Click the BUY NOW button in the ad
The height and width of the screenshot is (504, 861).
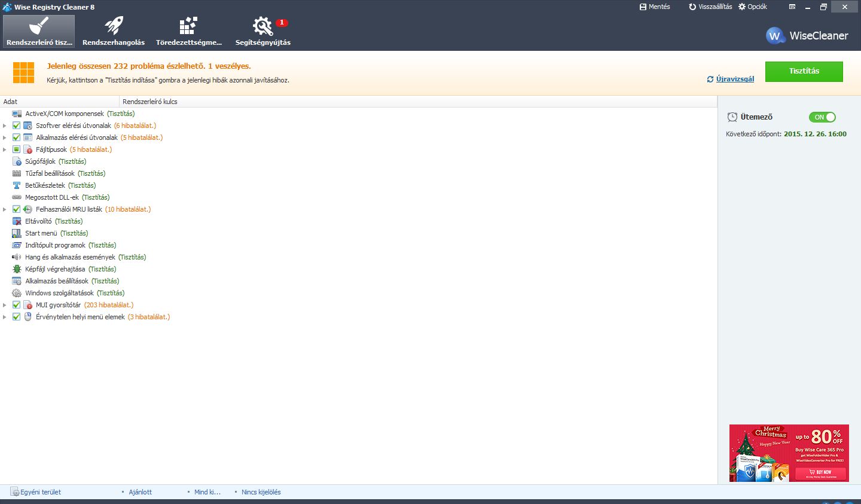click(820, 474)
